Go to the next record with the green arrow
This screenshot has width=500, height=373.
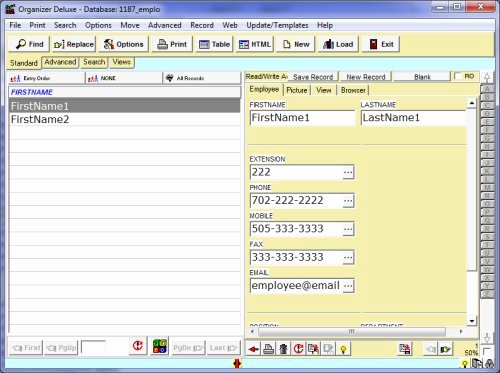coord(446,349)
